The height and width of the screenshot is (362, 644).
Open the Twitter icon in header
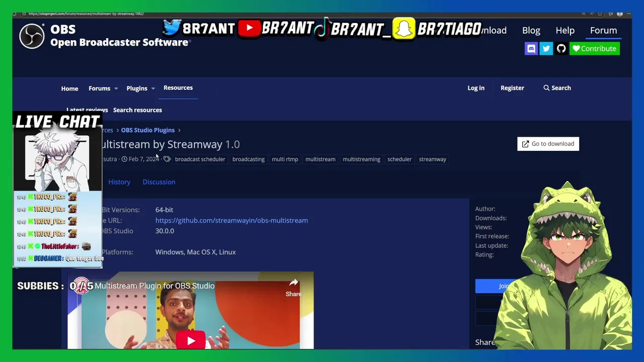(x=546, y=49)
